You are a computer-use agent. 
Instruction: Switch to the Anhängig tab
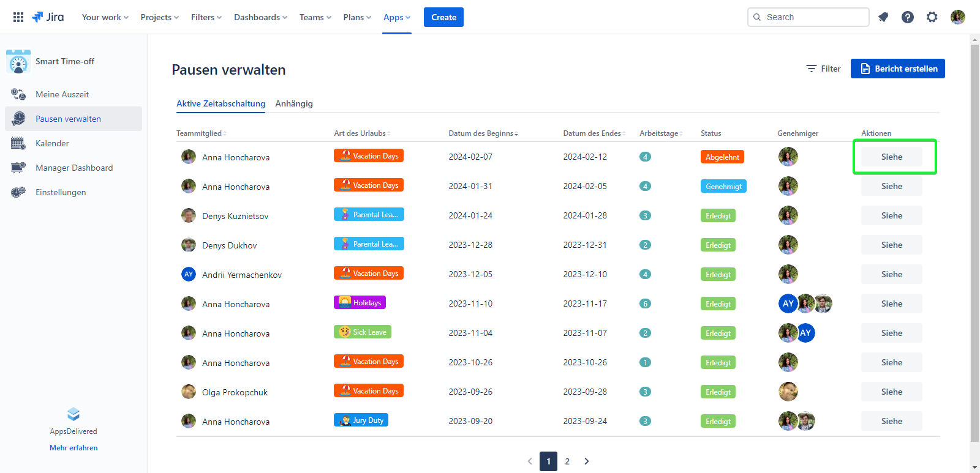(294, 103)
